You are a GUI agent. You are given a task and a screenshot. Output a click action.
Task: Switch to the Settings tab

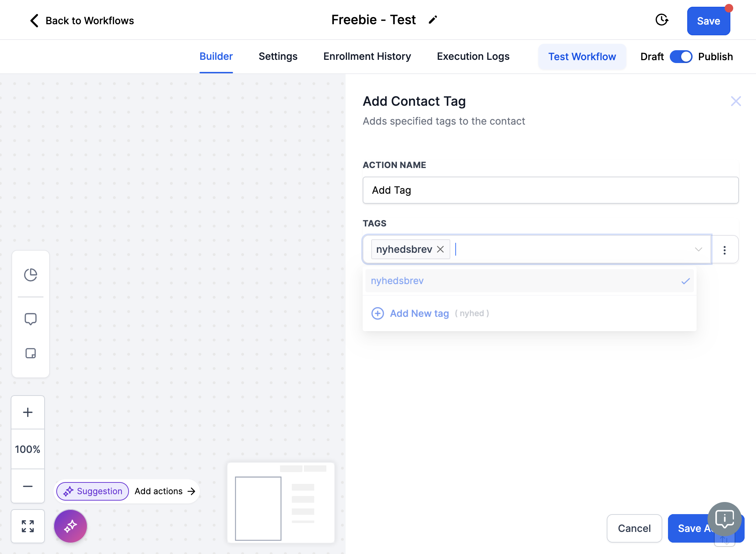[278, 56]
